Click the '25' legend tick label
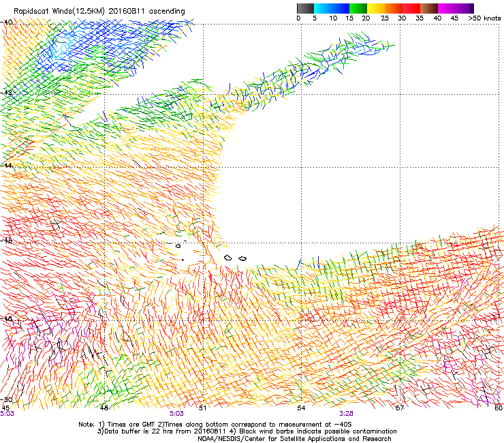 tap(385, 18)
